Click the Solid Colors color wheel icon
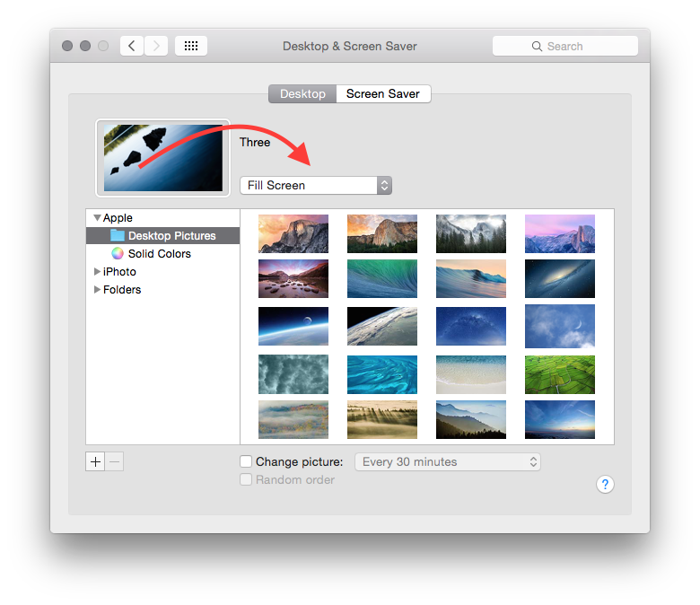The width and height of the screenshot is (700, 605). tap(118, 253)
